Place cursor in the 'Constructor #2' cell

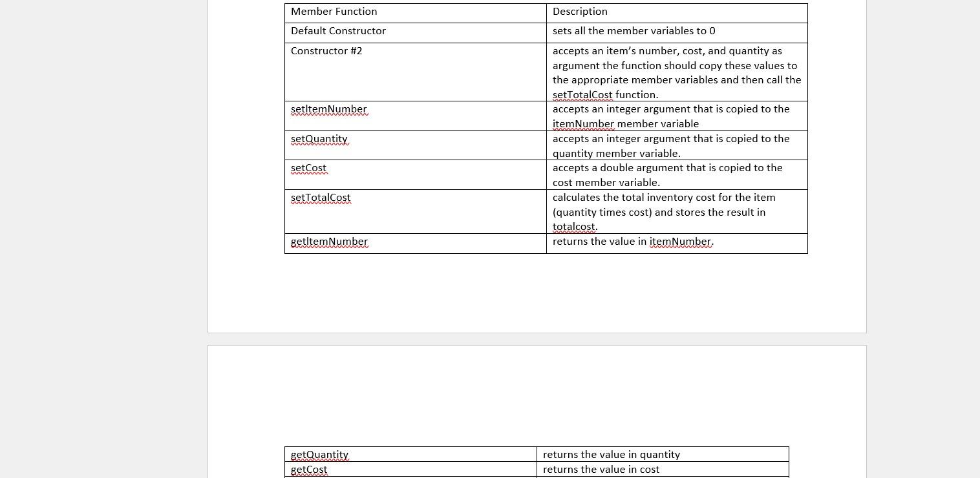tap(326, 51)
